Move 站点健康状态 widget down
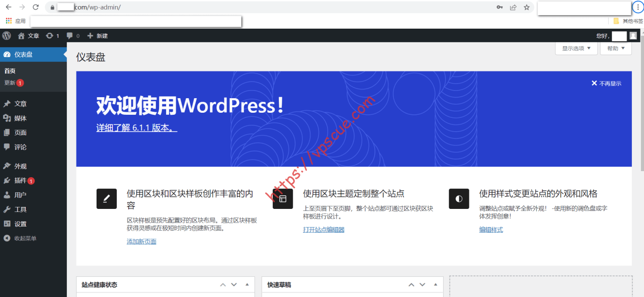644x297 pixels. (234, 285)
